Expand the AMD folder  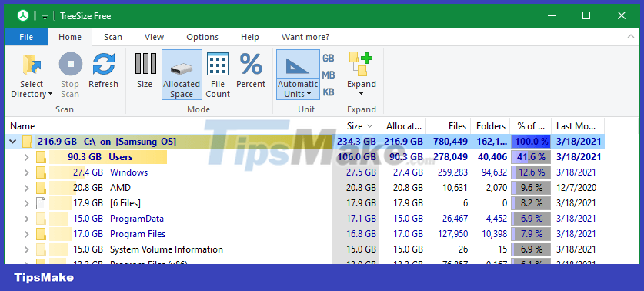(27, 188)
